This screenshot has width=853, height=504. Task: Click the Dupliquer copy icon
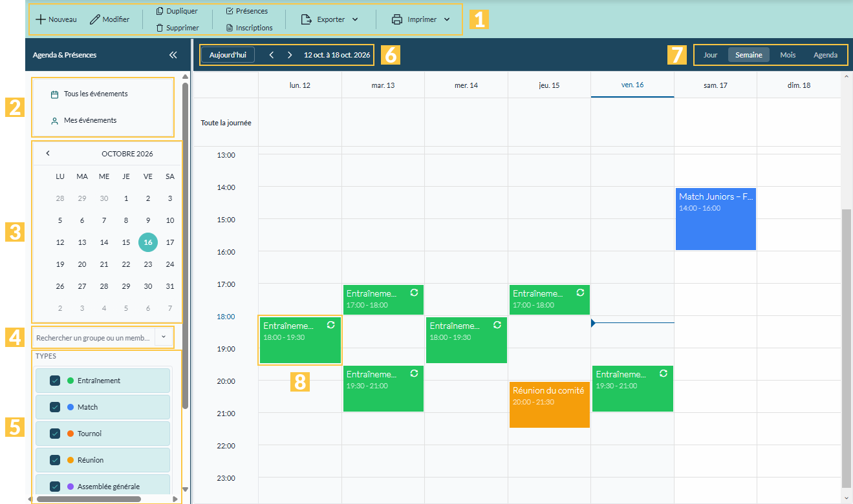click(160, 11)
